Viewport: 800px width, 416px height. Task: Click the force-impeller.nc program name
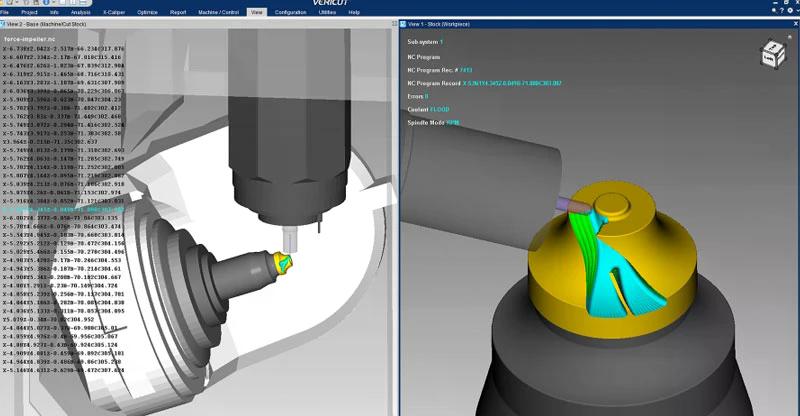click(x=32, y=38)
